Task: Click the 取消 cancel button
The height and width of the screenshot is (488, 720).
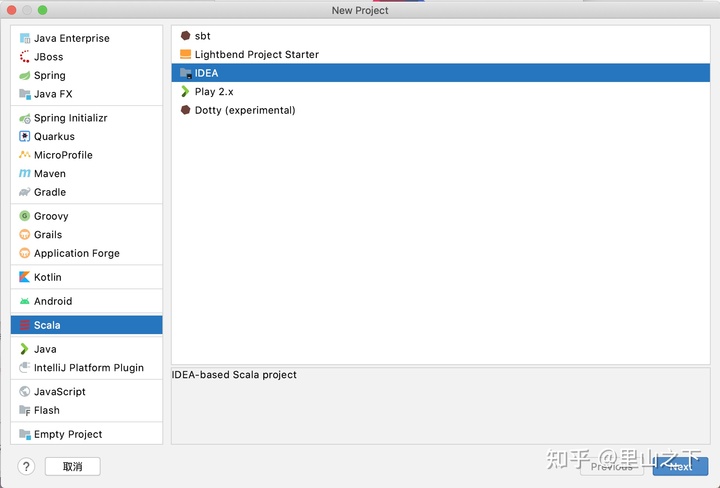Action: point(73,466)
